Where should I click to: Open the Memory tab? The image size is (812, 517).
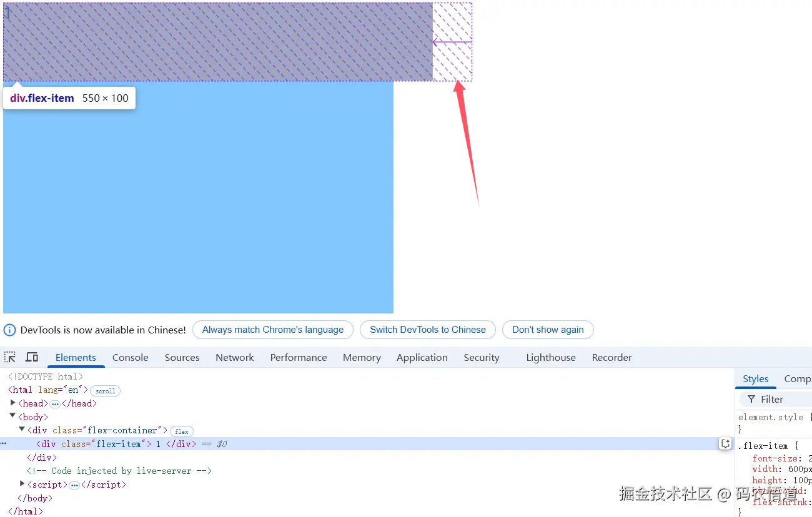click(362, 358)
